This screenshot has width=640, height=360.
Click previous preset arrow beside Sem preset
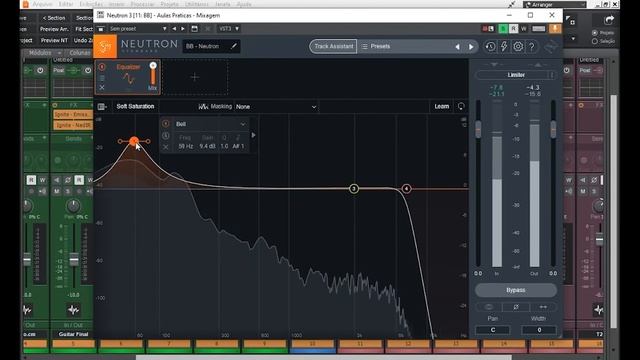pos(174,29)
